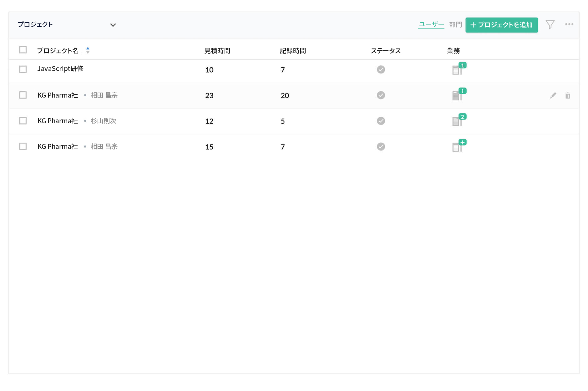Open the task list icon on JavaScript研修 row
The width and height of the screenshot is (588, 391).
[458, 70]
